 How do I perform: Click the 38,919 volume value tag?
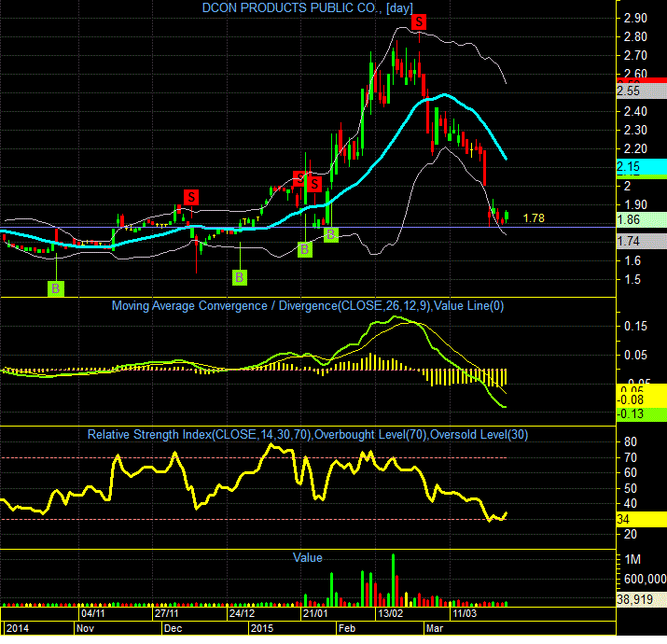[x=642, y=600]
